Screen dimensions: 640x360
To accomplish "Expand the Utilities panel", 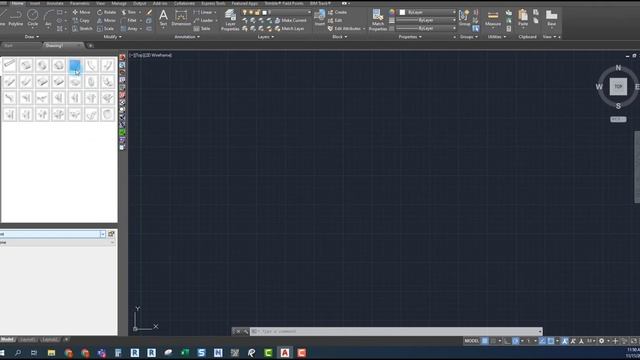I will [x=497, y=37].
